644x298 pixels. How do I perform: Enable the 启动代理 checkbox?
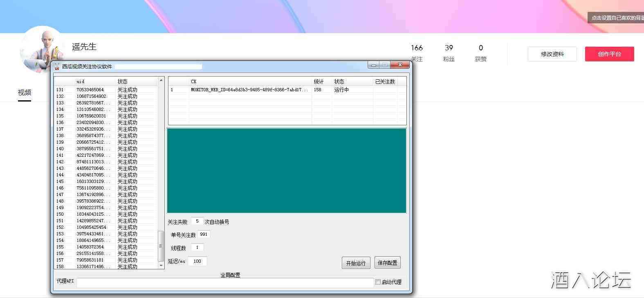point(378,282)
